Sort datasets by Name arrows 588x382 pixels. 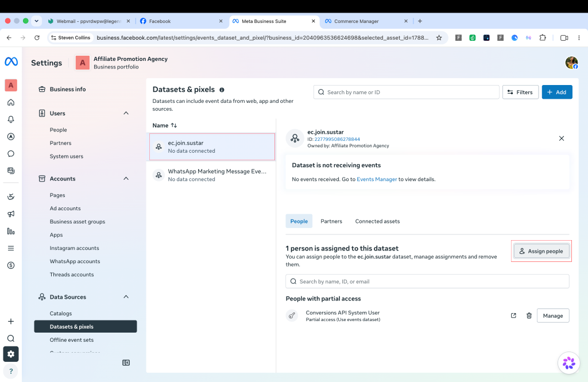pyautogui.click(x=174, y=125)
